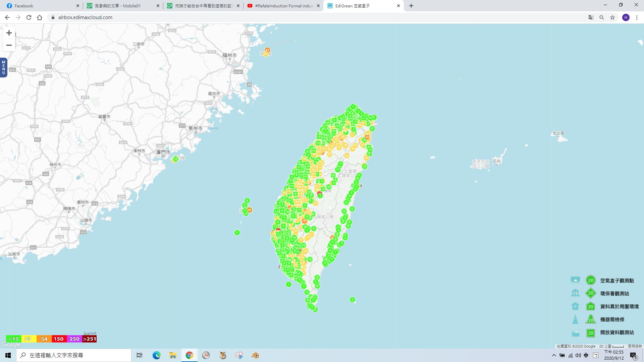Click red 150 color scale swatch
The height and width of the screenshot is (362, 644).
point(59,339)
